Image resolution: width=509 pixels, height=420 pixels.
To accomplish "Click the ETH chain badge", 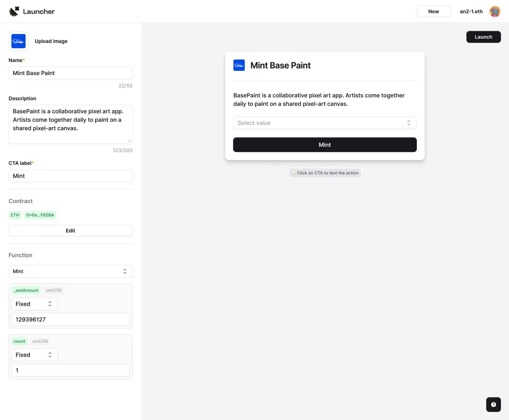I will click(15, 215).
